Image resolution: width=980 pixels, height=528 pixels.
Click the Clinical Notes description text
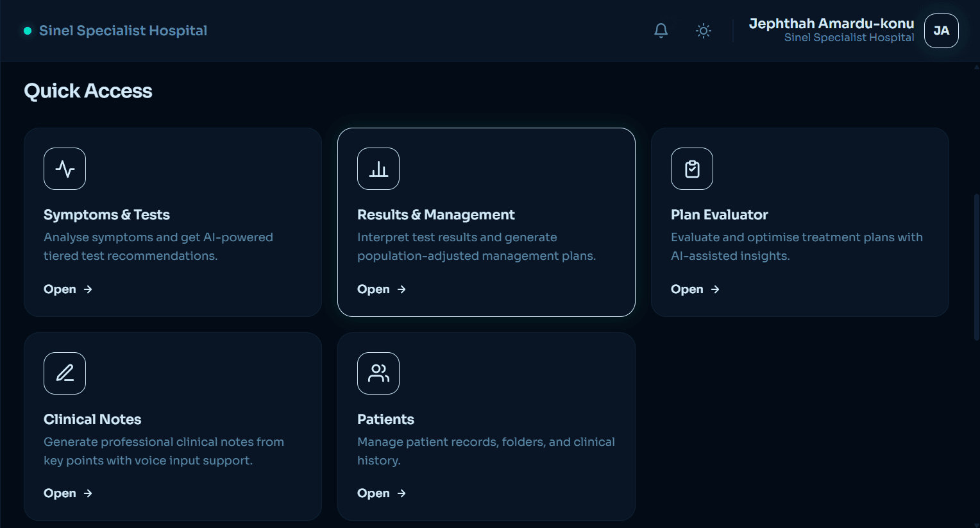164,451
